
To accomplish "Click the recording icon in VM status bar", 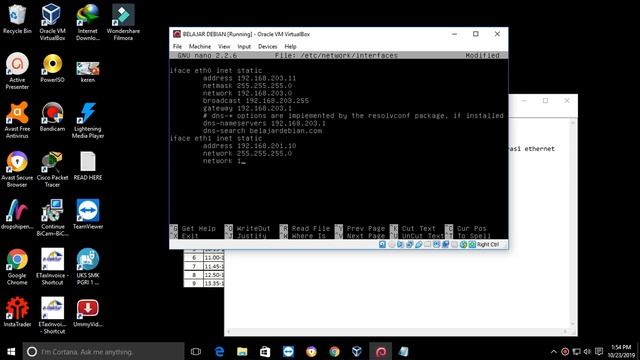I will click(445, 244).
